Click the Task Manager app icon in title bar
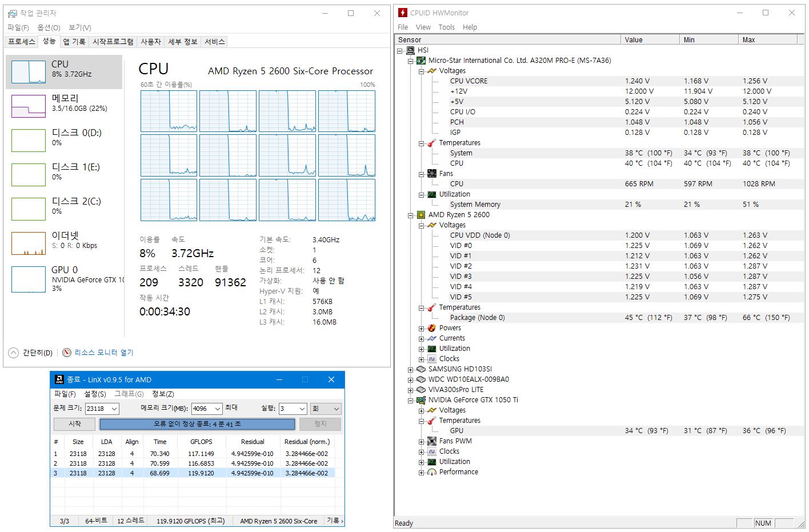809x532 pixels. pyautogui.click(x=13, y=13)
